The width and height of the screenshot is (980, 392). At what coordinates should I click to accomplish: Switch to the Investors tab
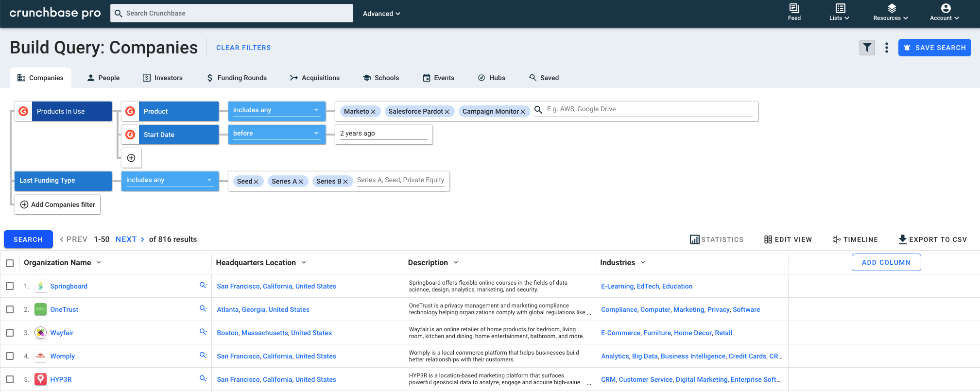tap(163, 78)
